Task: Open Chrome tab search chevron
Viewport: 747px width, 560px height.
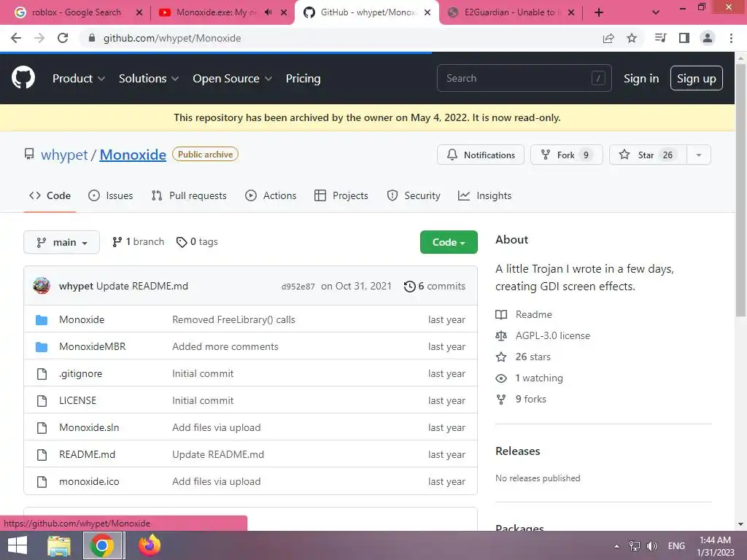Action: (x=656, y=12)
